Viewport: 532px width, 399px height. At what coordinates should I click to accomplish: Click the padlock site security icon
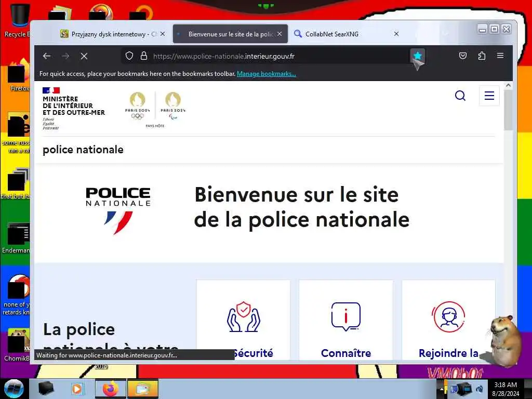coord(144,56)
